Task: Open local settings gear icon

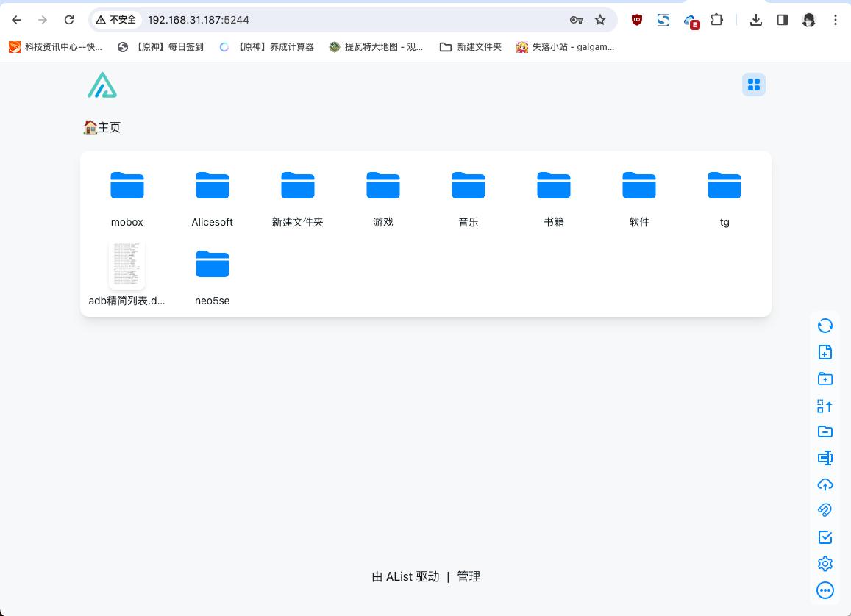Action: 825,563
